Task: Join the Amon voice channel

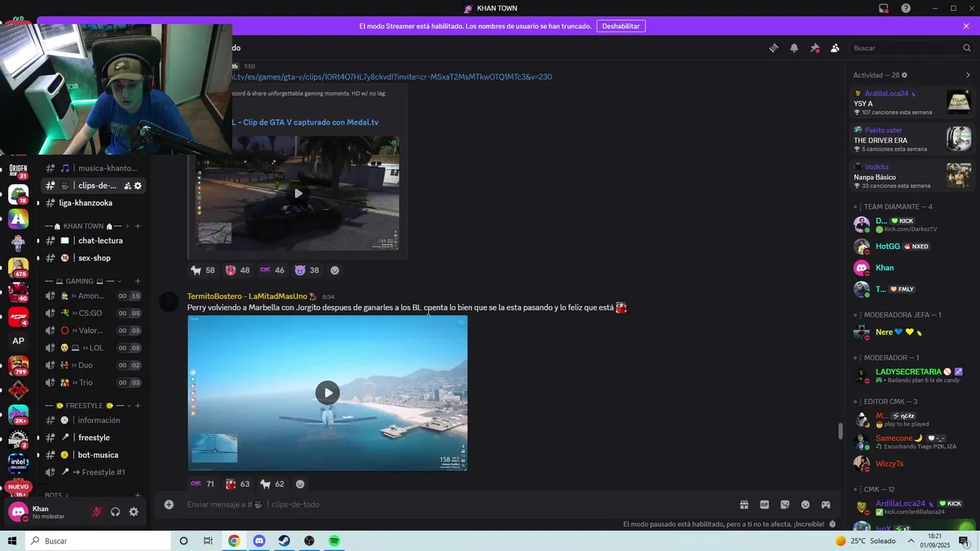Action: 93,296
